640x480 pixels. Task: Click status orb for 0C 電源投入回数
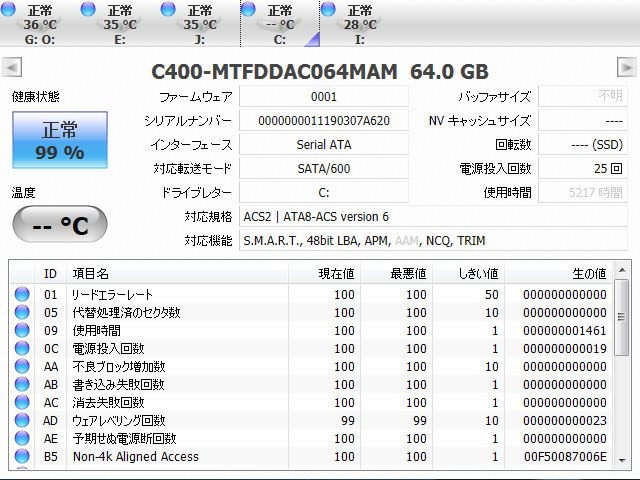pos(22,348)
